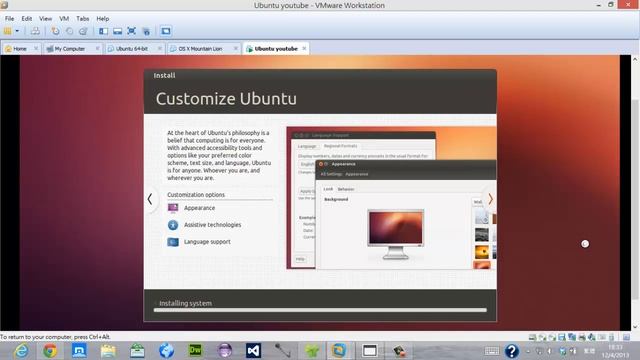
Task: Click the console view toolbar icon
Action: tap(166, 31)
